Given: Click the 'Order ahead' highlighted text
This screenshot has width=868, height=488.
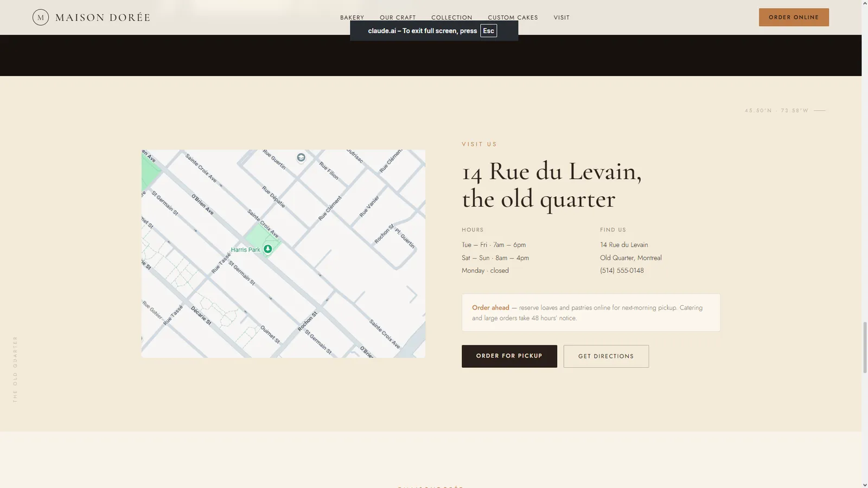Looking at the screenshot, I should tap(490, 307).
